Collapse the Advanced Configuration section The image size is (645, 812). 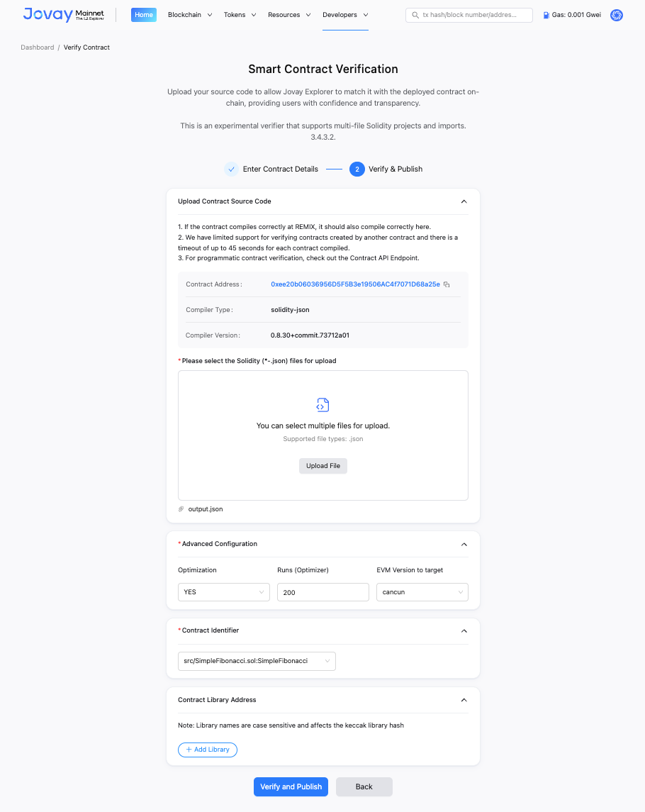click(x=464, y=544)
